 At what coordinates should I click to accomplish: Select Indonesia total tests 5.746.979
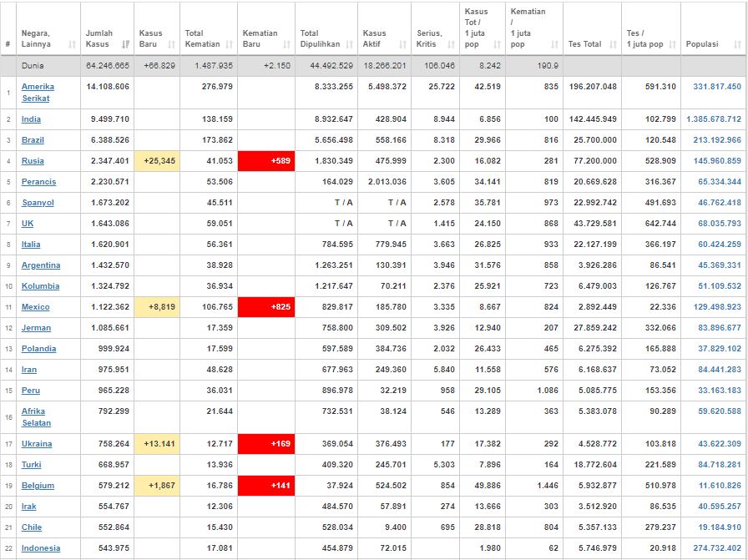click(597, 548)
